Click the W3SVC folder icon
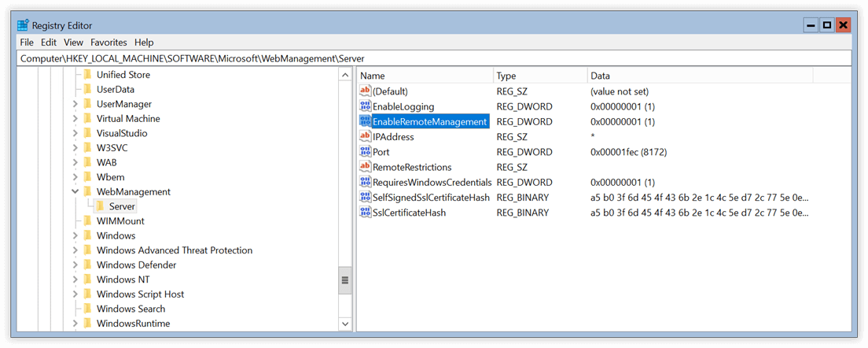Viewport: 868px width, 348px height. tap(87, 148)
